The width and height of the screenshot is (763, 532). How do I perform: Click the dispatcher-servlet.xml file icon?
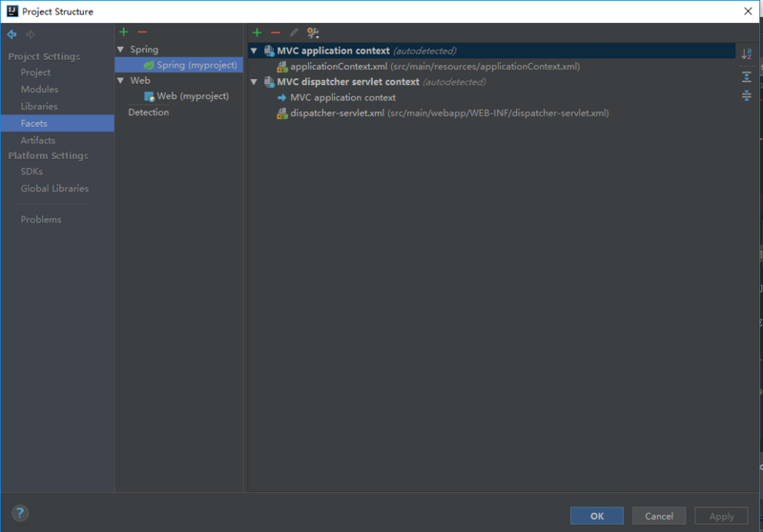pyautogui.click(x=282, y=113)
